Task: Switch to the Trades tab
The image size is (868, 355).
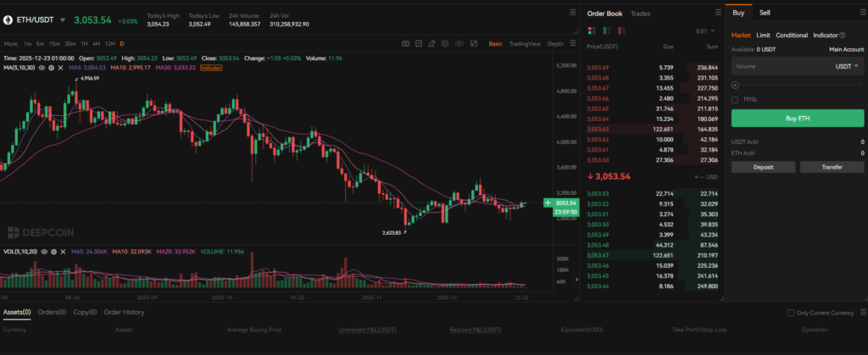Action: click(641, 14)
